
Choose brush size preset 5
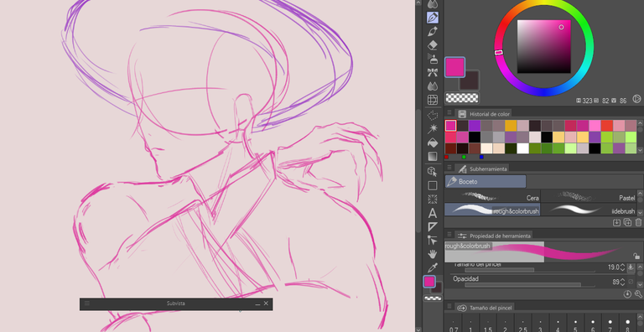pos(575,324)
